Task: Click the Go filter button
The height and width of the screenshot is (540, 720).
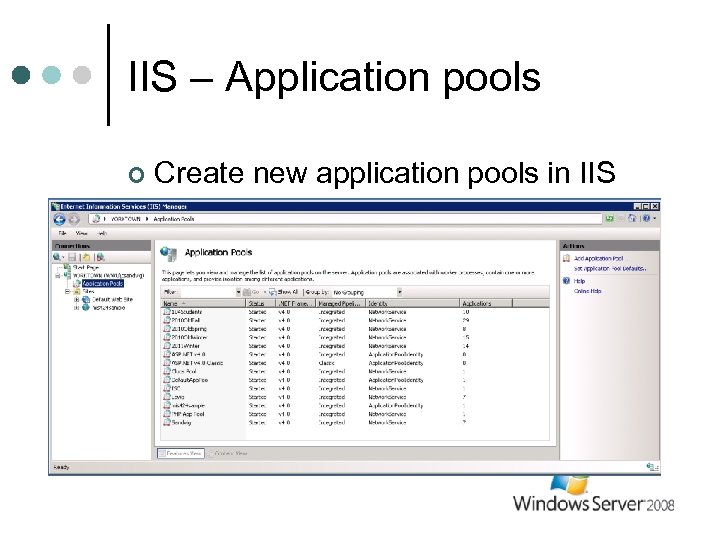Action: [251, 292]
